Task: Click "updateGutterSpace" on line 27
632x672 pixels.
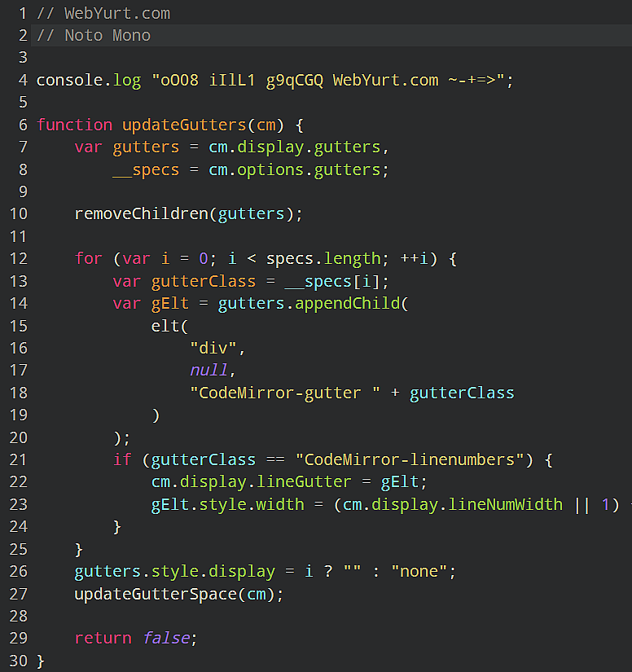Action: click(156, 594)
